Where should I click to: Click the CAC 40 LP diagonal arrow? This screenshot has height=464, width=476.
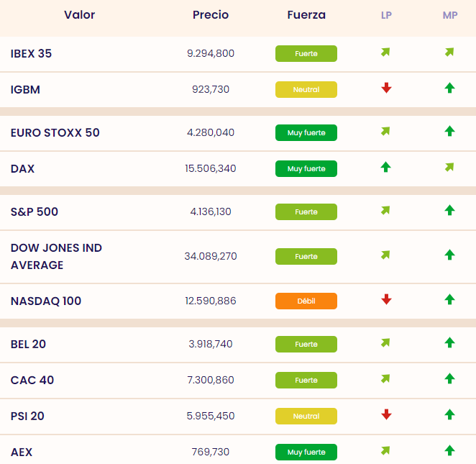coord(386,379)
